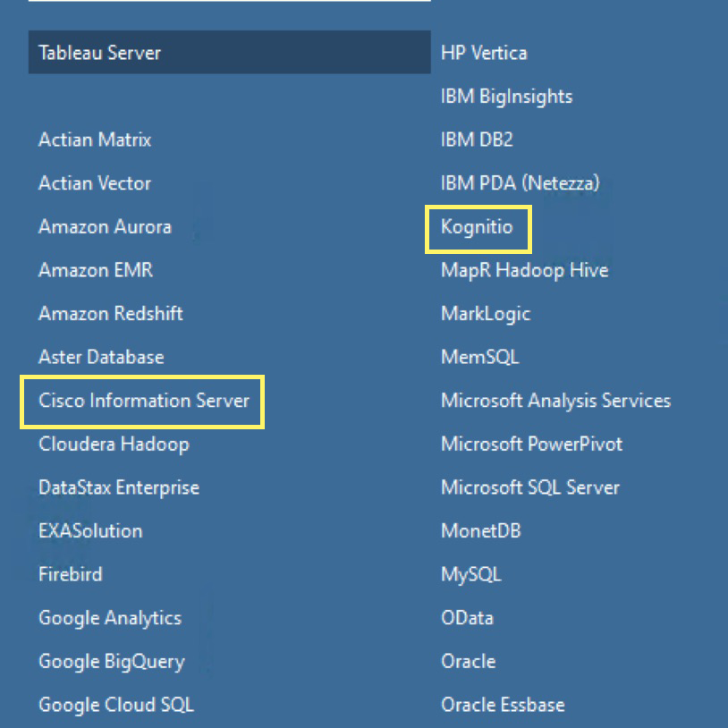This screenshot has height=728, width=728.
Task: Select Amazon Redshift connection
Action: (110, 314)
